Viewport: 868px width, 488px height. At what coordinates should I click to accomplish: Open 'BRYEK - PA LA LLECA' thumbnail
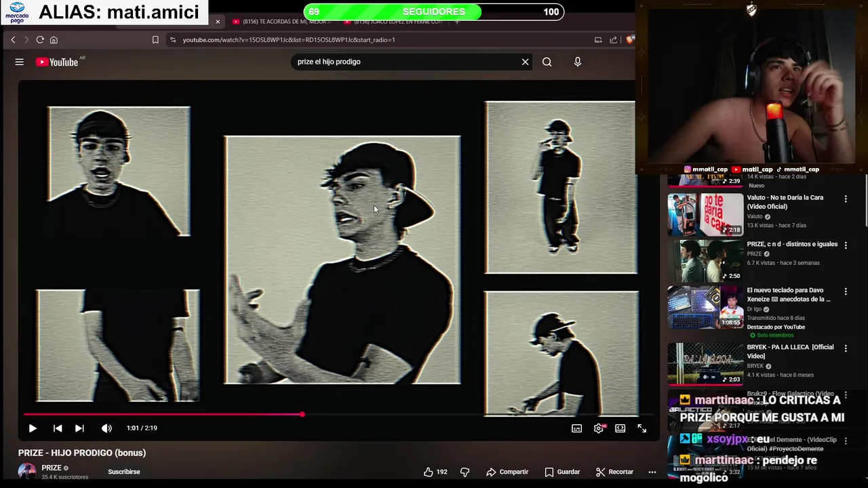point(705,364)
